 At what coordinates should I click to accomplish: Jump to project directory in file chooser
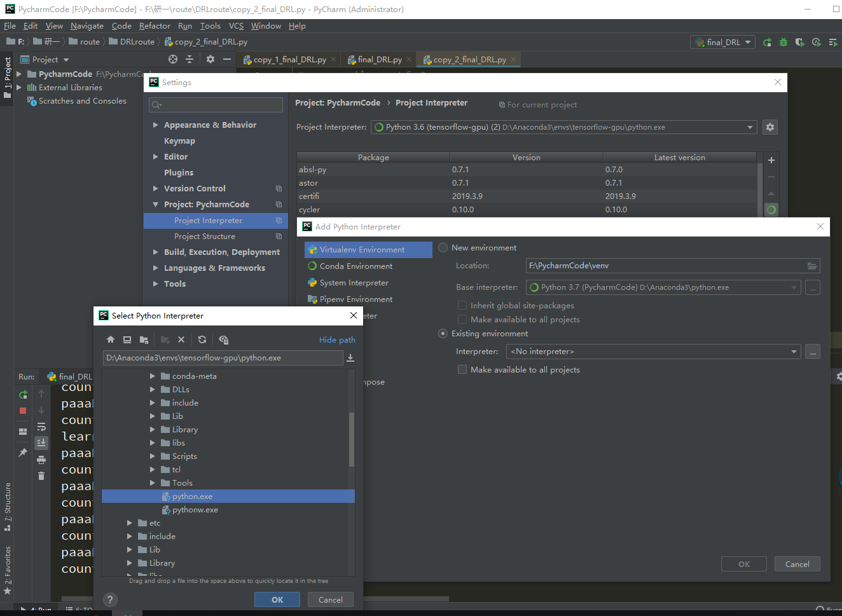(x=144, y=339)
